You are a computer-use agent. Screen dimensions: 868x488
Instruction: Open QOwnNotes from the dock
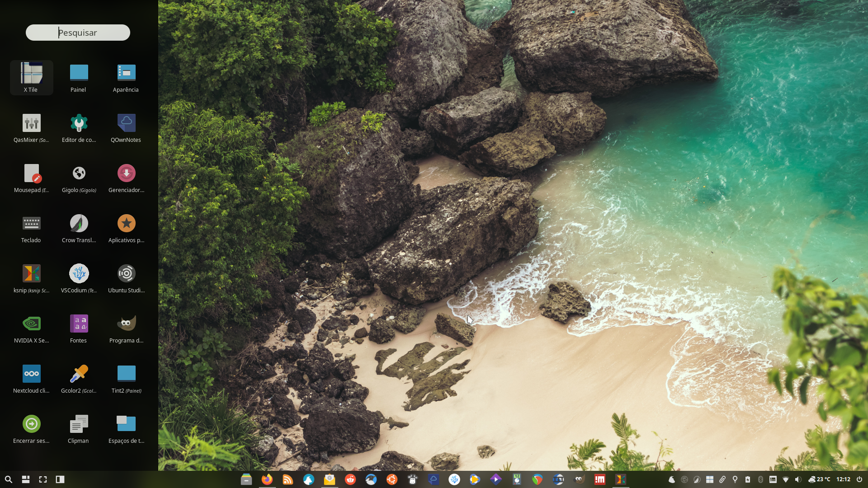(434, 479)
